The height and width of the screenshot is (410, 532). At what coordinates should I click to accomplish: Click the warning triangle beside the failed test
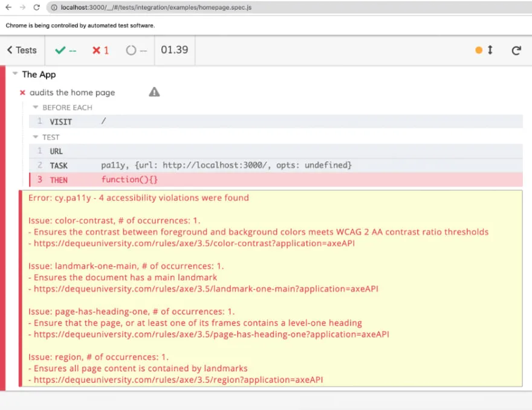[x=155, y=92]
